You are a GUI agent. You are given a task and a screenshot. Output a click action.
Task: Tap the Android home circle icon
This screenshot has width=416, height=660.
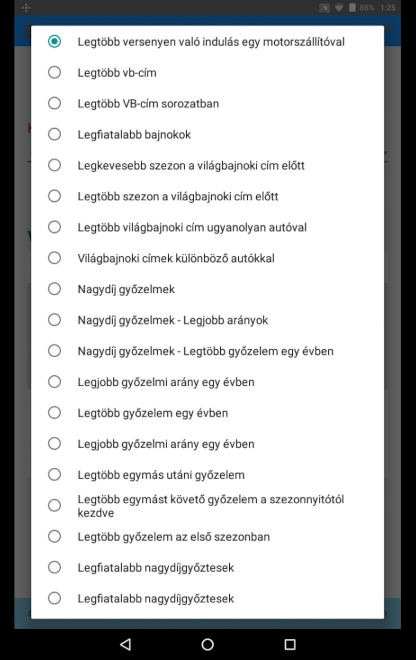[208, 644]
